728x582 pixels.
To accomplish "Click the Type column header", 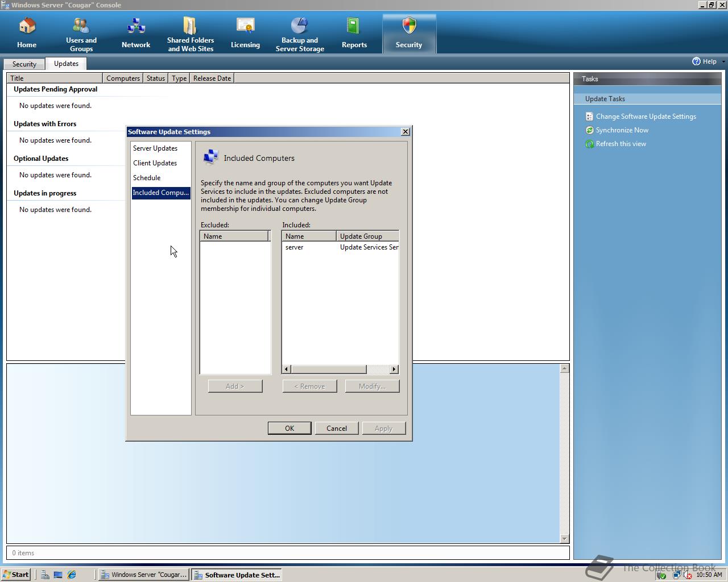I will [x=179, y=78].
